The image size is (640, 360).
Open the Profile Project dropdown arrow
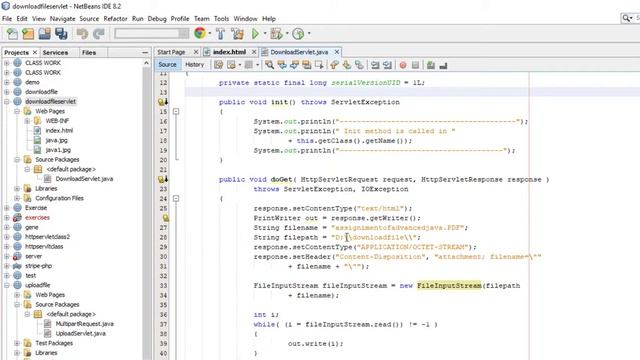coord(309,33)
